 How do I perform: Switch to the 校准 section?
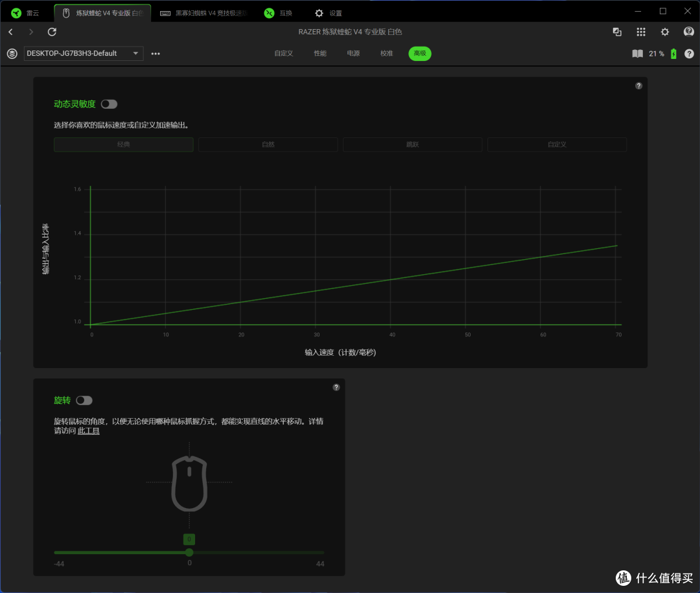click(x=386, y=54)
